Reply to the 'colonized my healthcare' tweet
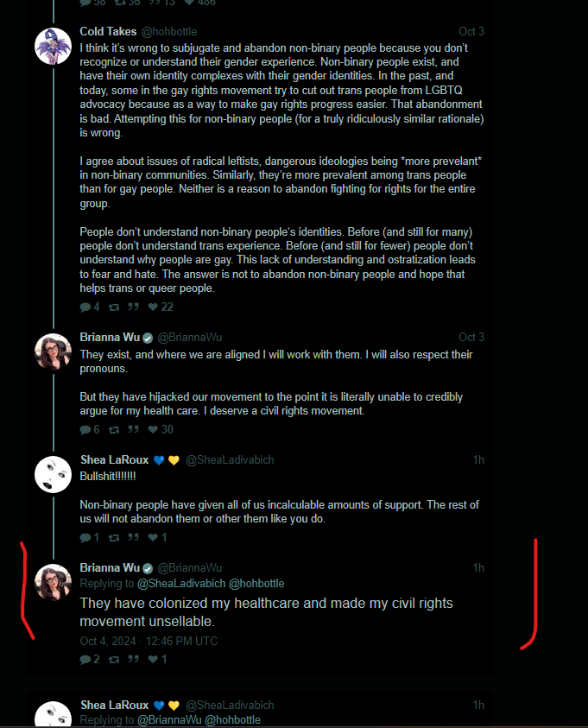The width and height of the screenshot is (588, 728). click(90, 659)
